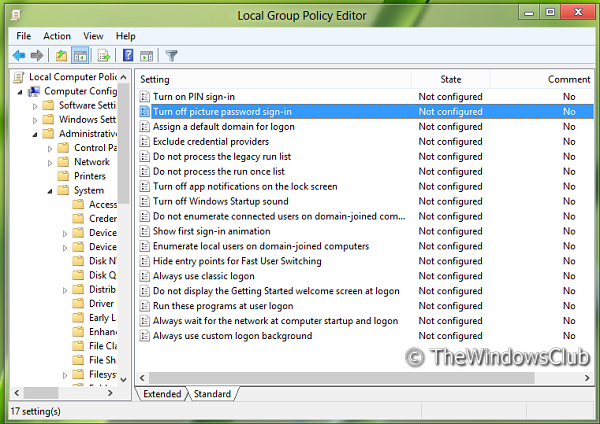Select the 'Creden' folder in tree
The image size is (600, 424).
click(x=103, y=219)
